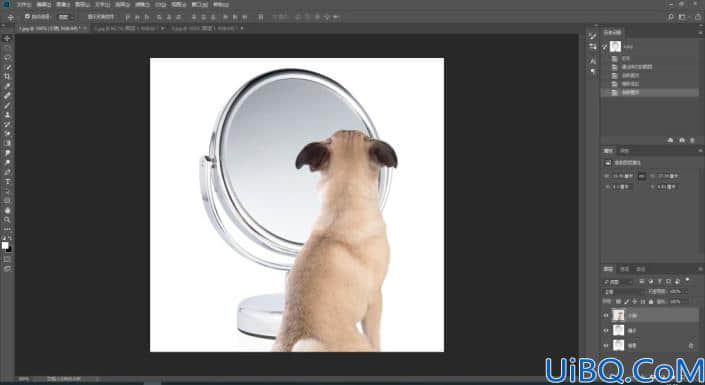
Task: Open the first menu bar item
Action: click(23, 4)
